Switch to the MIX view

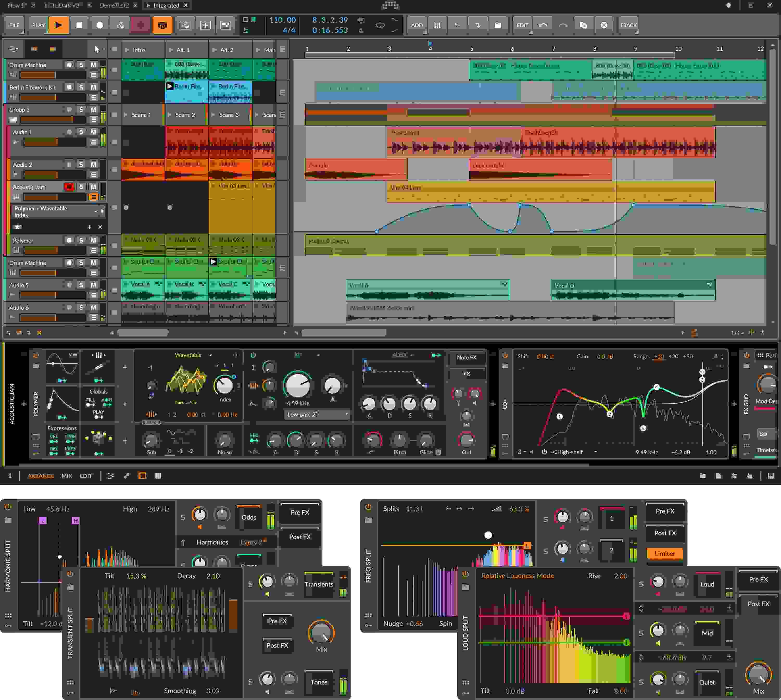coord(67,476)
